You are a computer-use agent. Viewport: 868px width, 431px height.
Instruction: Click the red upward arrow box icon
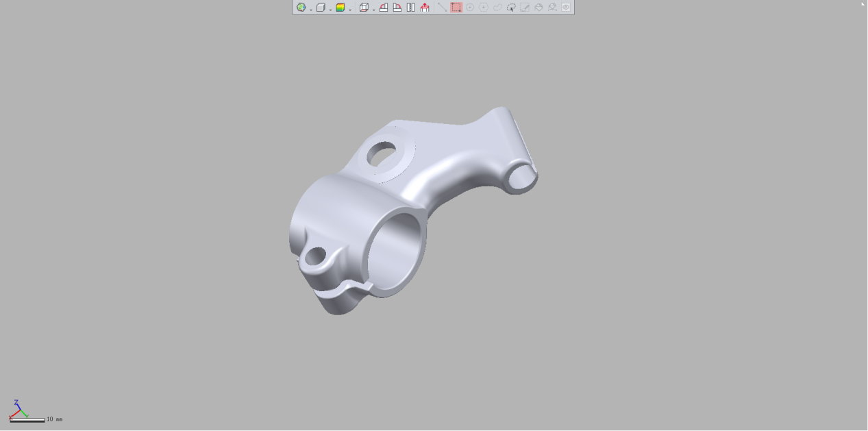[x=425, y=8]
